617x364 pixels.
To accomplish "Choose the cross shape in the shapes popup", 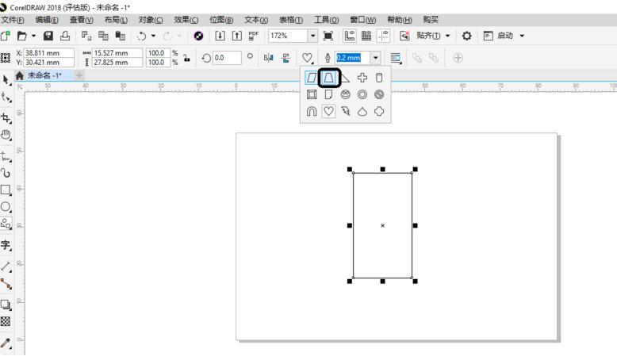I will point(362,78).
